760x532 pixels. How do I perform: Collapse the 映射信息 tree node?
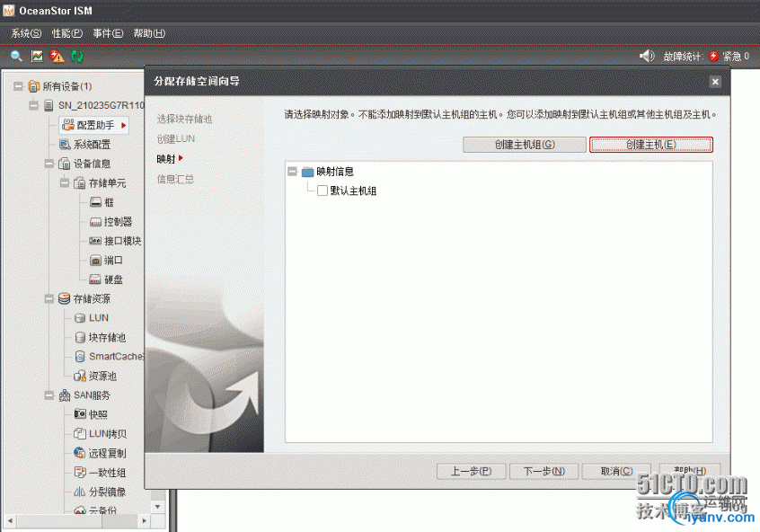[292, 171]
